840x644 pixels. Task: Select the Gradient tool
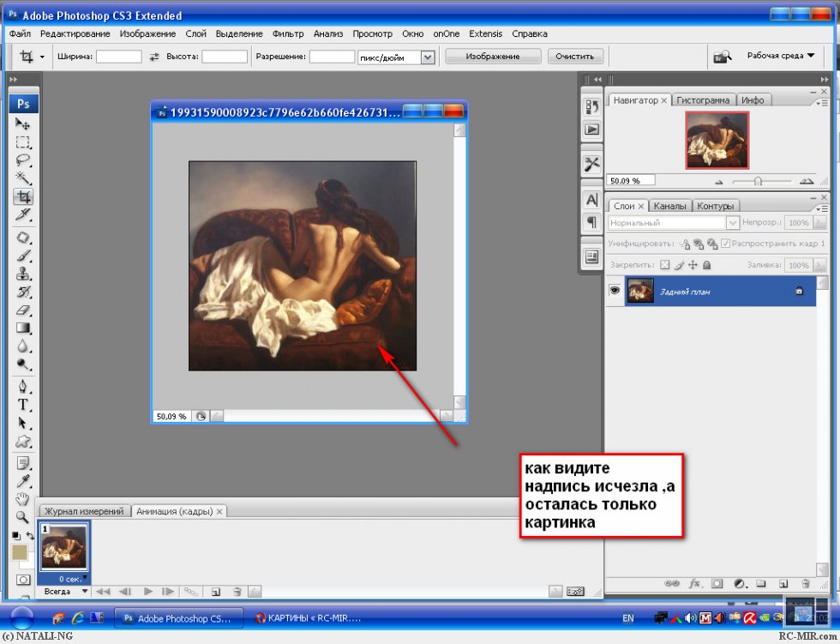coord(22,328)
